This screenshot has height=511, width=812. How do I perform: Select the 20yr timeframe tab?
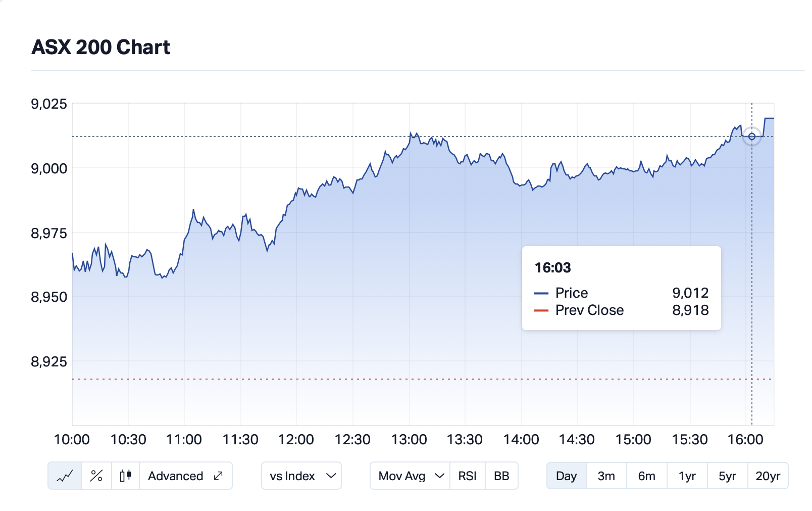pyautogui.click(x=768, y=476)
